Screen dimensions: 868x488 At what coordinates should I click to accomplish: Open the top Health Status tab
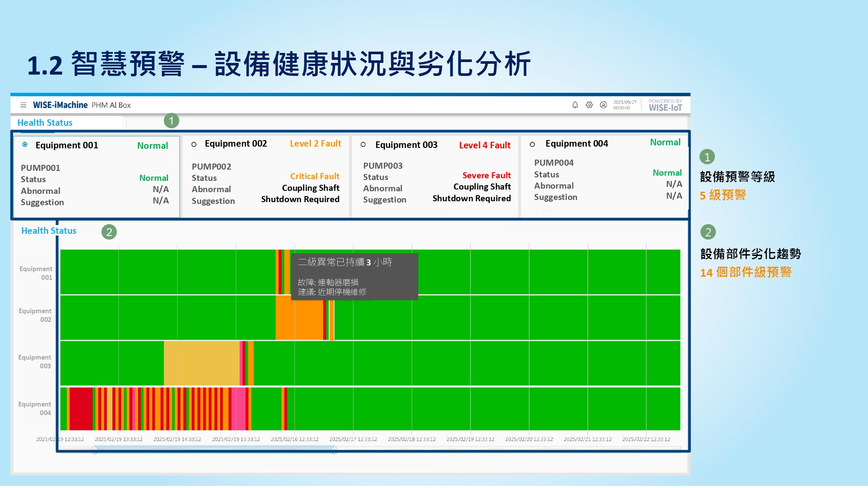(x=45, y=123)
